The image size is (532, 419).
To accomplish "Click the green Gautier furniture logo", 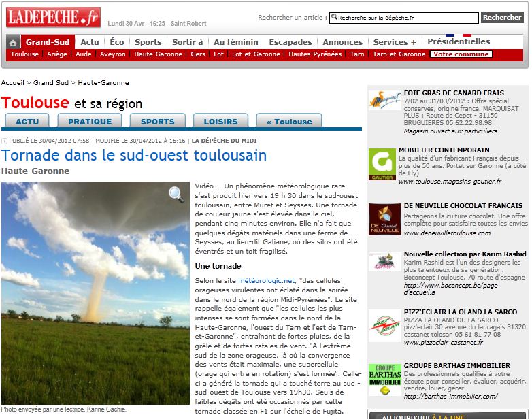I will pyautogui.click(x=382, y=163).
